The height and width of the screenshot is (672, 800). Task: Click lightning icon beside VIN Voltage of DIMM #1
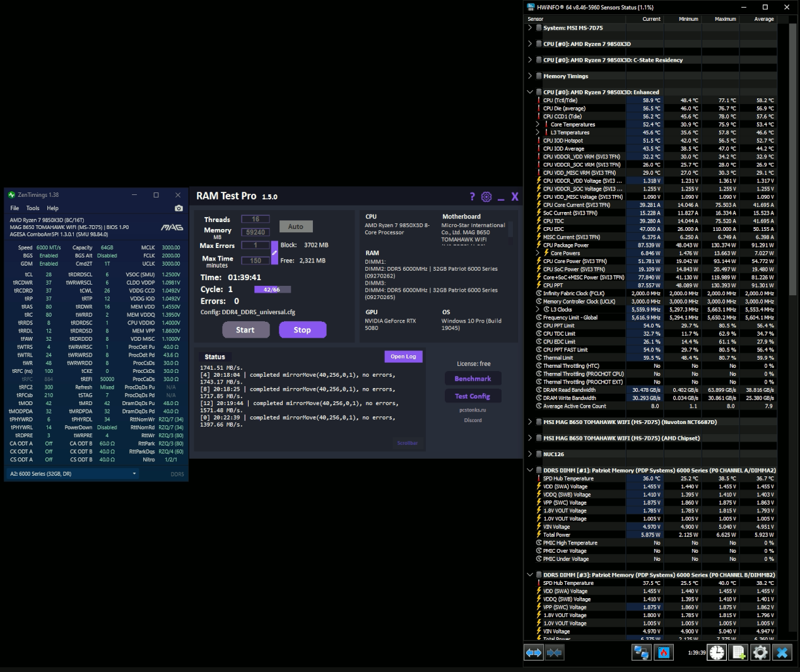click(x=539, y=527)
